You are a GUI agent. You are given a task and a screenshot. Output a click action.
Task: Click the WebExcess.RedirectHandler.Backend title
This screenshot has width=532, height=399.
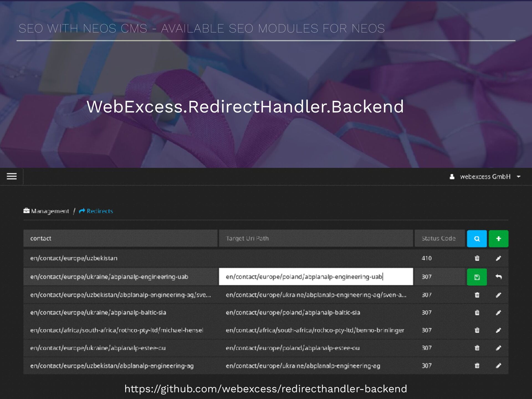pyautogui.click(x=245, y=107)
